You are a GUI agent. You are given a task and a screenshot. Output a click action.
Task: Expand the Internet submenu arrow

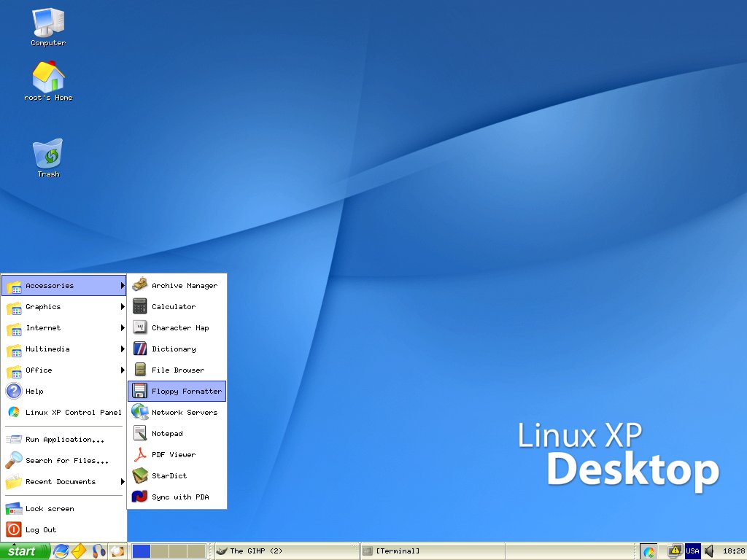click(x=123, y=327)
